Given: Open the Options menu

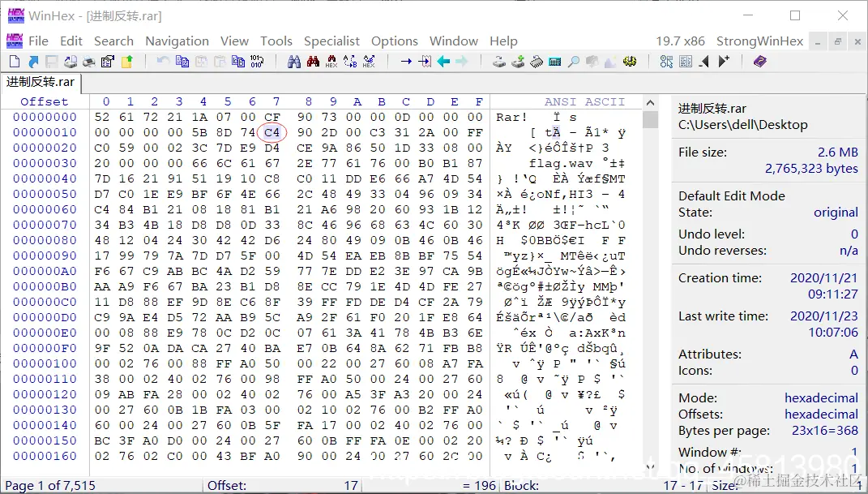Looking at the screenshot, I should [x=394, y=41].
